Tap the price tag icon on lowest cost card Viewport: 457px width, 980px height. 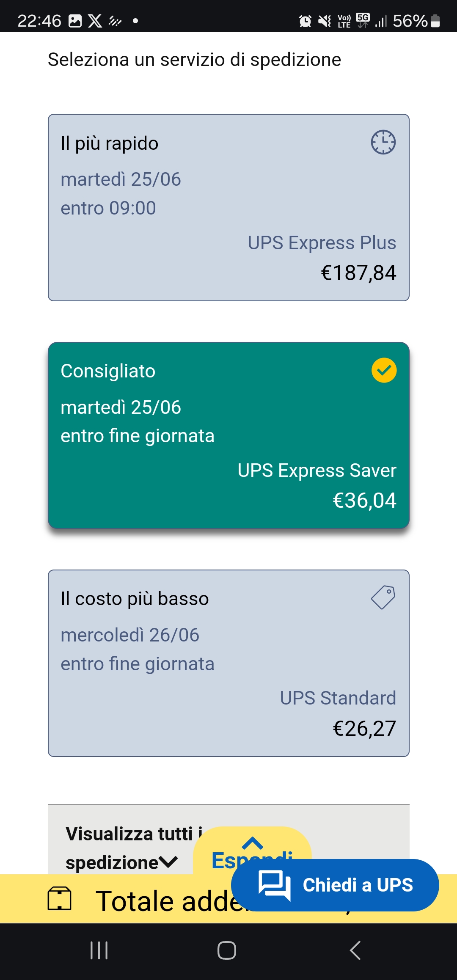[383, 597]
